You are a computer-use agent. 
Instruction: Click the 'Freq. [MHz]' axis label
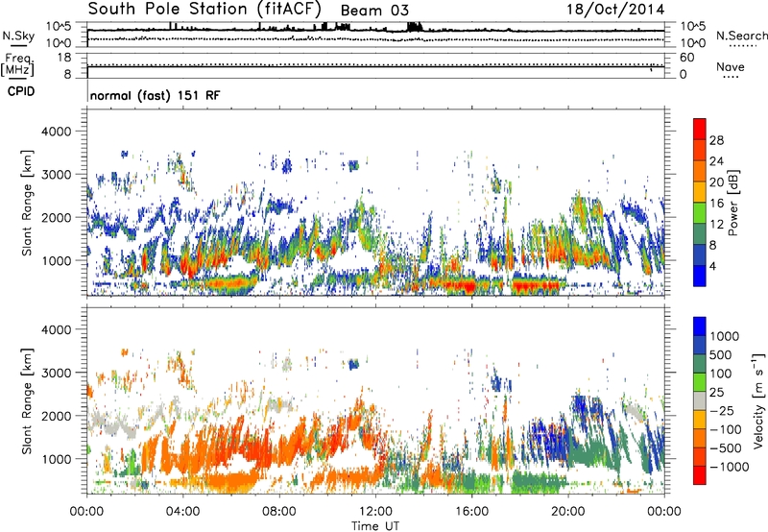pyautogui.click(x=18, y=65)
